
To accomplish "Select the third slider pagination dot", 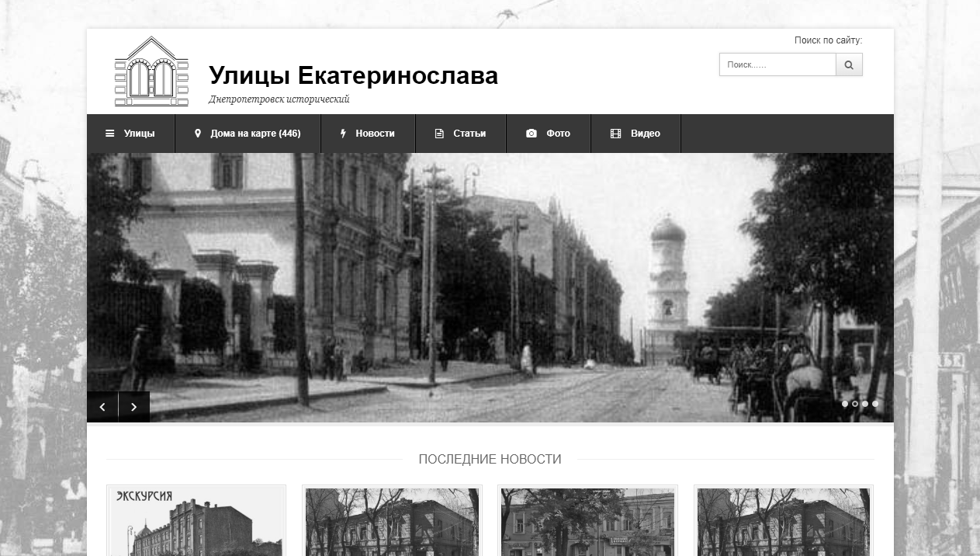I will tap(865, 404).
